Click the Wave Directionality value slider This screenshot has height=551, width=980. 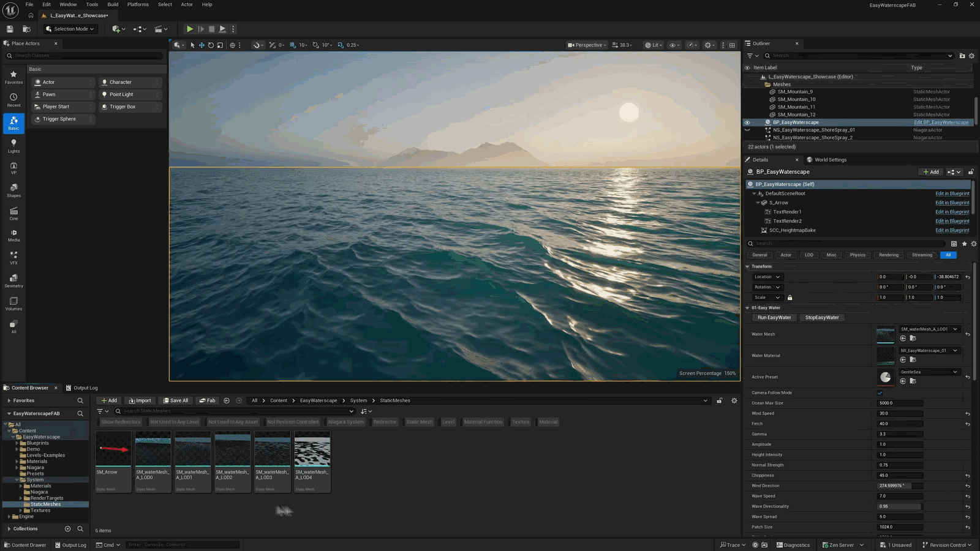click(x=900, y=507)
